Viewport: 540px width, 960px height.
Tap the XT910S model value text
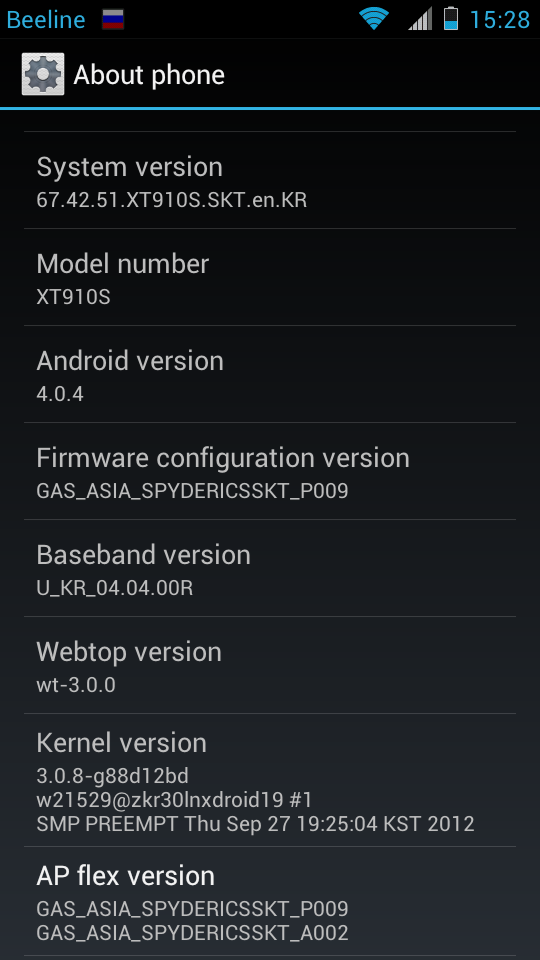pyautogui.click(x=73, y=297)
